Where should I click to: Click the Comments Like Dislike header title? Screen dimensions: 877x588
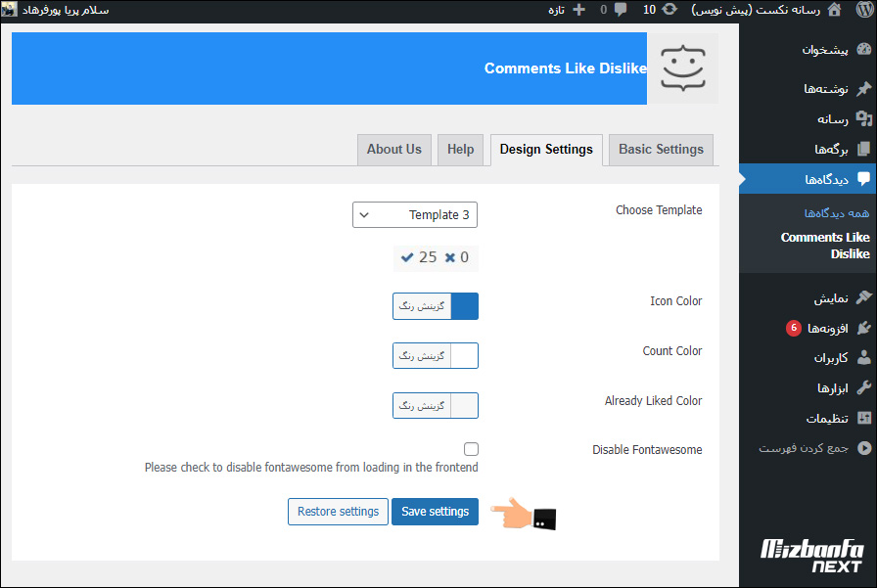(x=566, y=68)
